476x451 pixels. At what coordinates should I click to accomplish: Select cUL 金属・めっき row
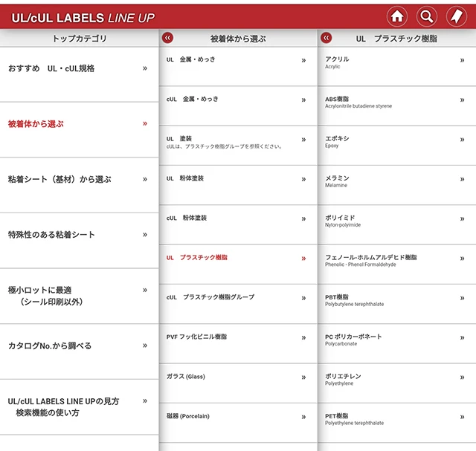tap(238, 106)
